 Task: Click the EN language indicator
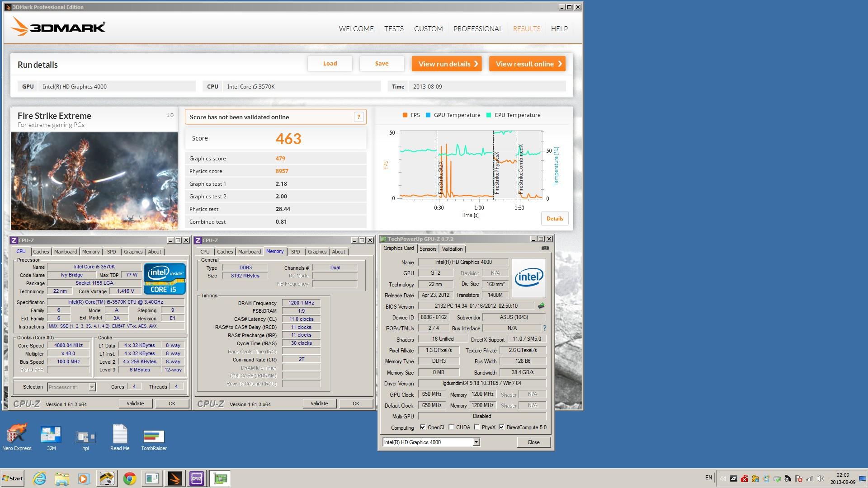coord(708,478)
